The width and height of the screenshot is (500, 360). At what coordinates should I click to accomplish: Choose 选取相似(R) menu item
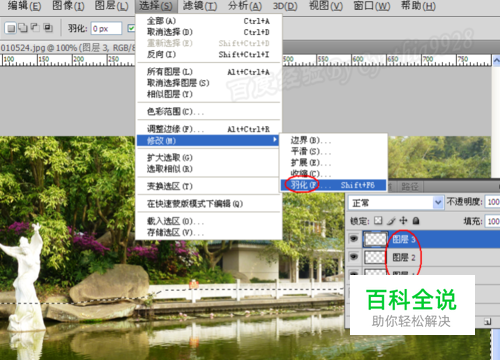coord(209,169)
